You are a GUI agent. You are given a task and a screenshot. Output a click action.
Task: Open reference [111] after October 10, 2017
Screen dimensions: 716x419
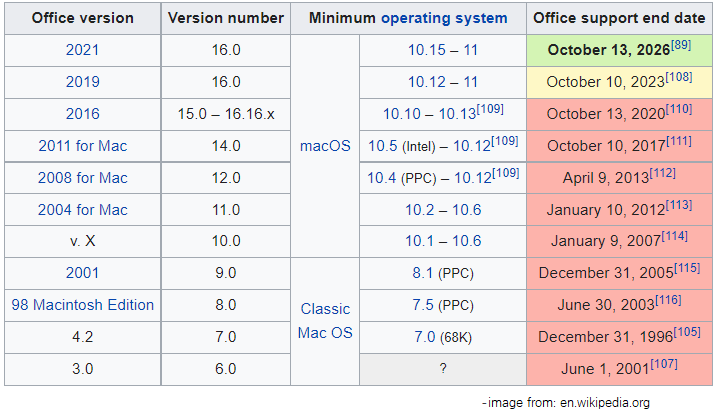click(679, 141)
